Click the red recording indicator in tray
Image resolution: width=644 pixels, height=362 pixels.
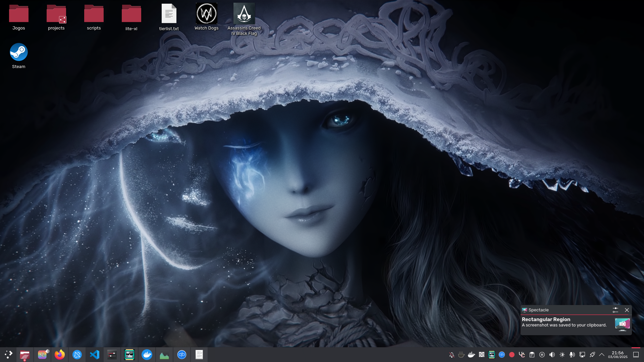pyautogui.click(x=512, y=355)
